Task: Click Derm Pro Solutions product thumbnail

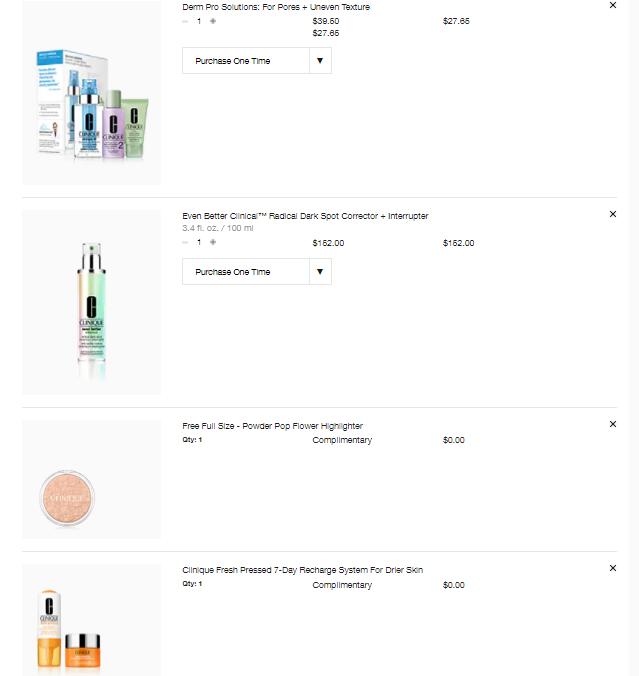Action: click(x=91, y=92)
